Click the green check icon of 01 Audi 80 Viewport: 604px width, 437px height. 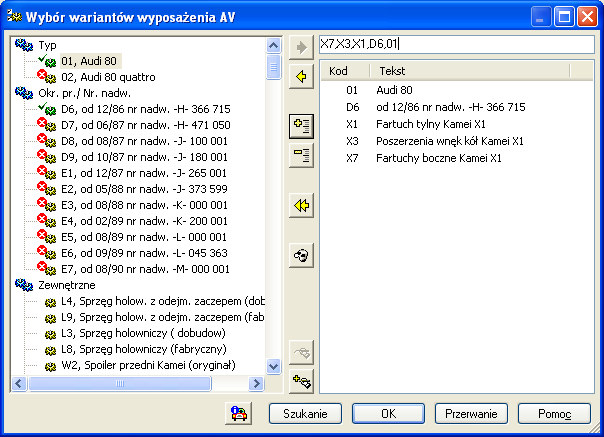47,61
